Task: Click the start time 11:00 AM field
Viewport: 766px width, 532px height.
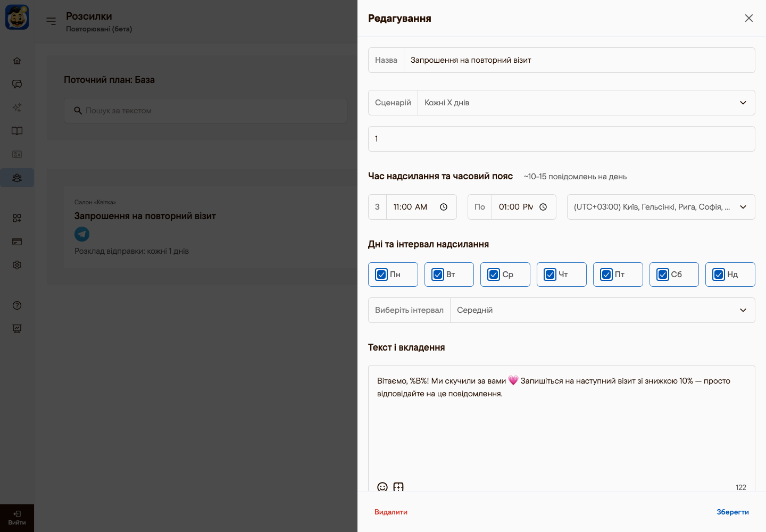Action: pos(421,207)
